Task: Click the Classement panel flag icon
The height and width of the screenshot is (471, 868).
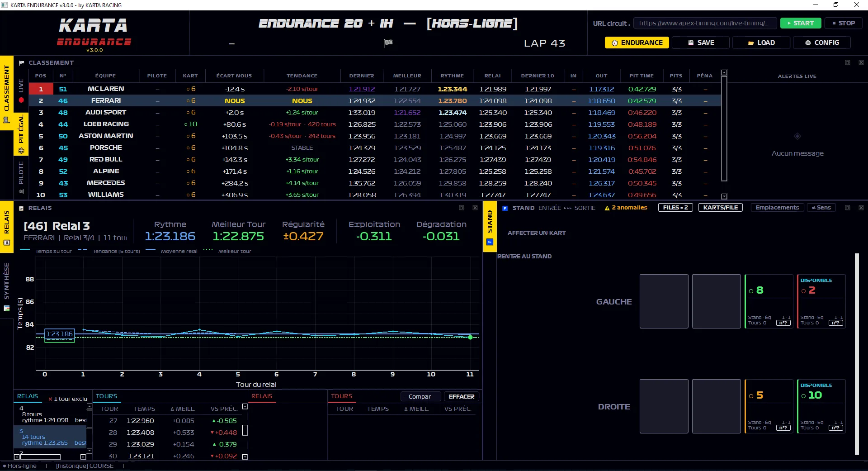Action: [x=21, y=63]
